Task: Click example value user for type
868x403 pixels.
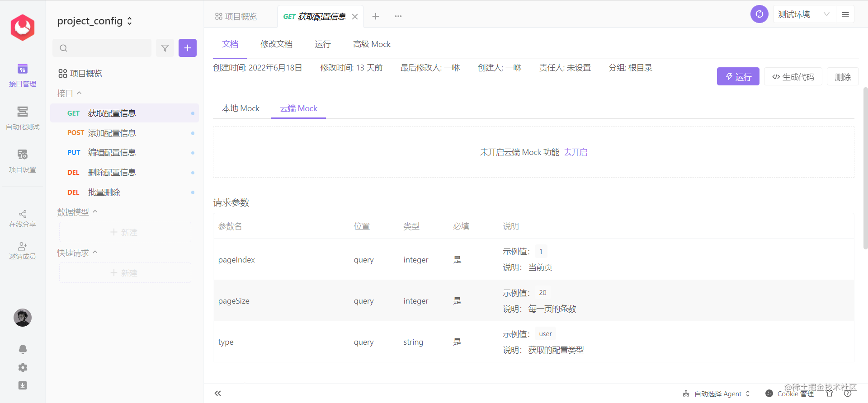Action: pos(545,334)
